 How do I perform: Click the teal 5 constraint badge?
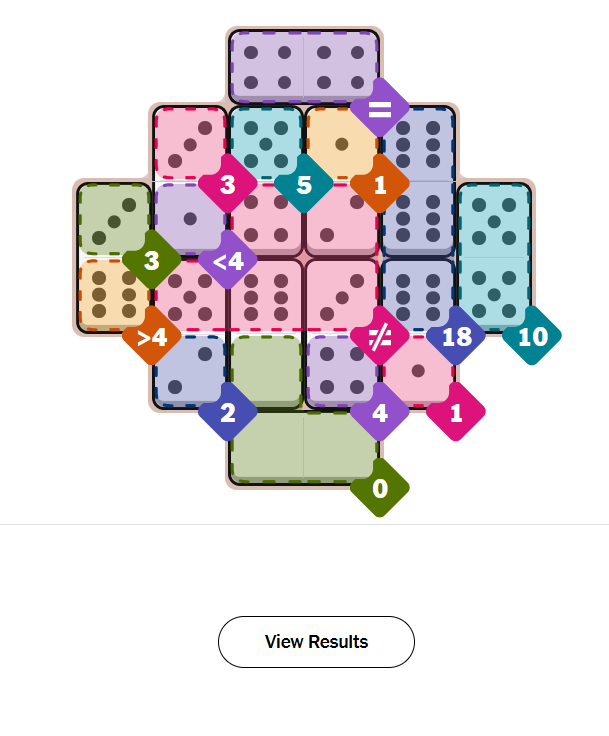click(x=304, y=184)
